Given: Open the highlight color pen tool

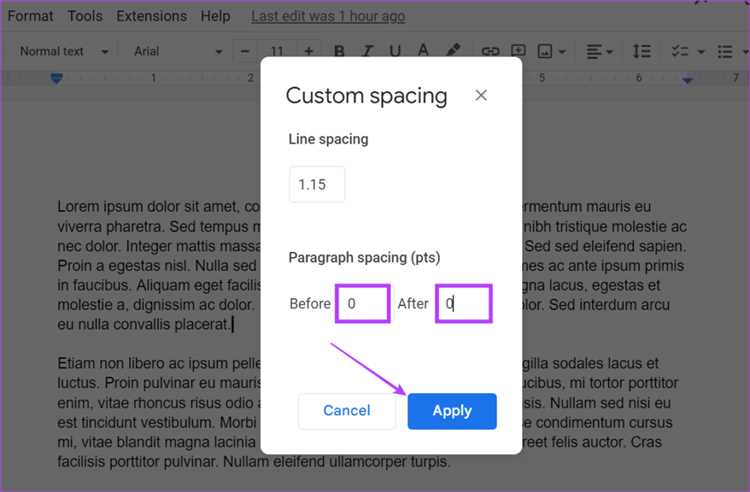Looking at the screenshot, I should (x=453, y=50).
